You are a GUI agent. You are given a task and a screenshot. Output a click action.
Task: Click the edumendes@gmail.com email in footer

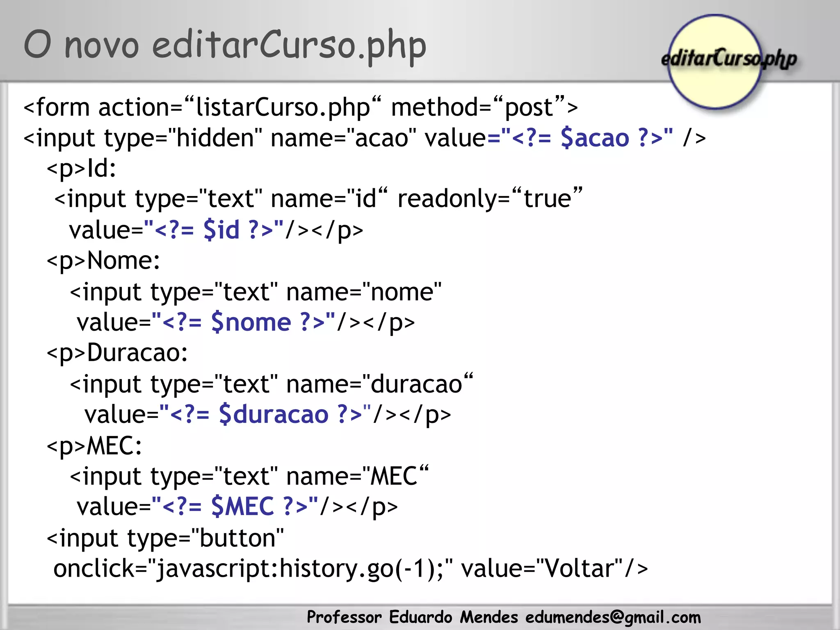[x=613, y=617]
